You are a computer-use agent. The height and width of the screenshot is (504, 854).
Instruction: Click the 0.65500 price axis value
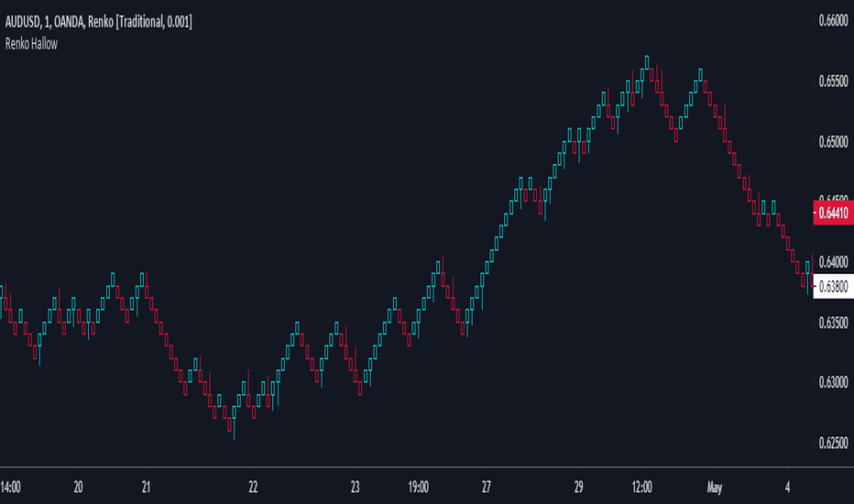[834, 82]
